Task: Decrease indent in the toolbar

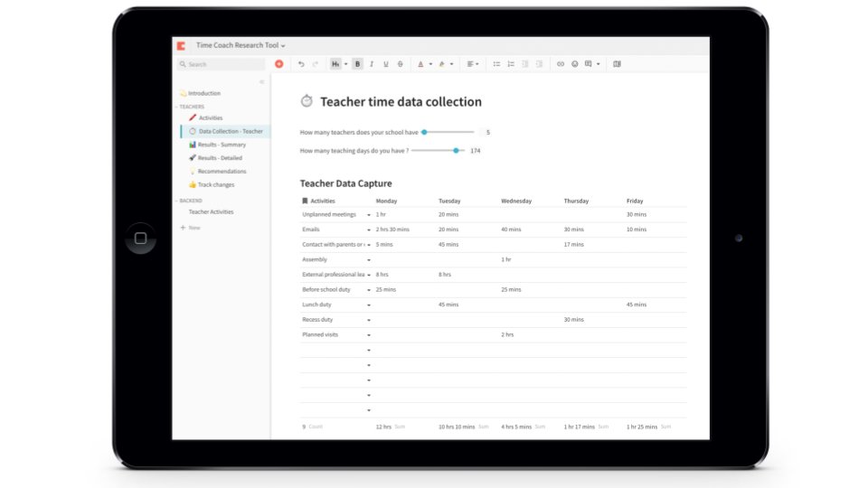Action: [x=524, y=64]
